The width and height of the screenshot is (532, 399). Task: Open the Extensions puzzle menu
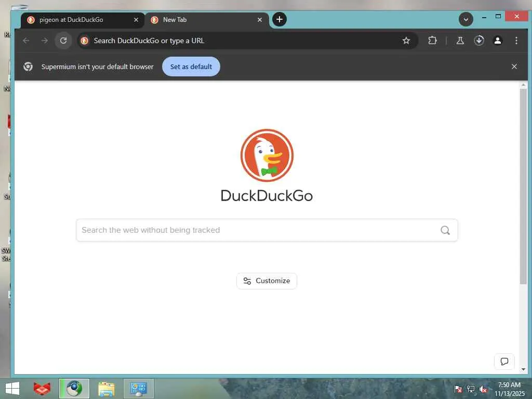pyautogui.click(x=432, y=41)
